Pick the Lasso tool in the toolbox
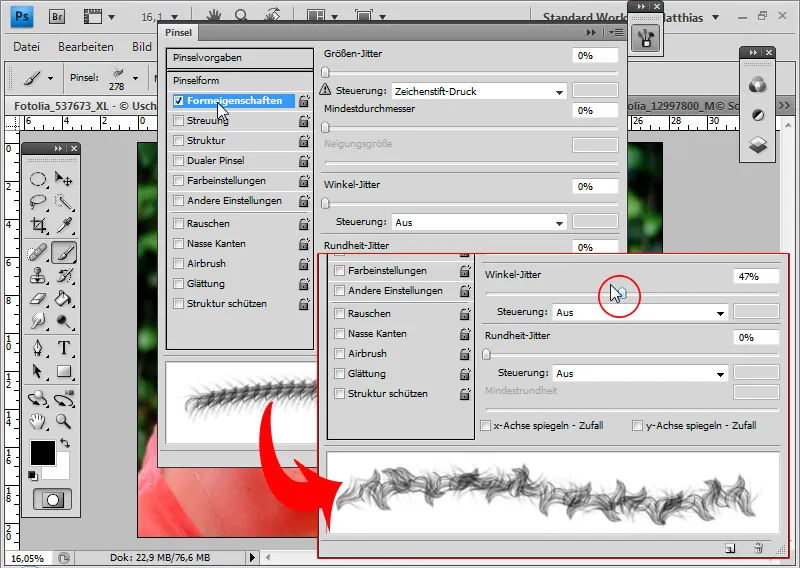800x568 pixels. [38, 202]
